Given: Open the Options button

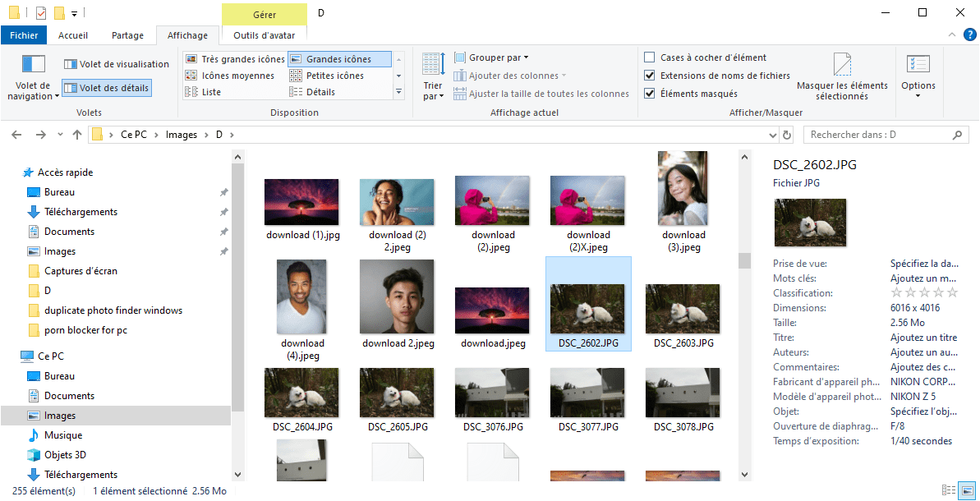Looking at the screenshot, I should click(x=918, y=76).
